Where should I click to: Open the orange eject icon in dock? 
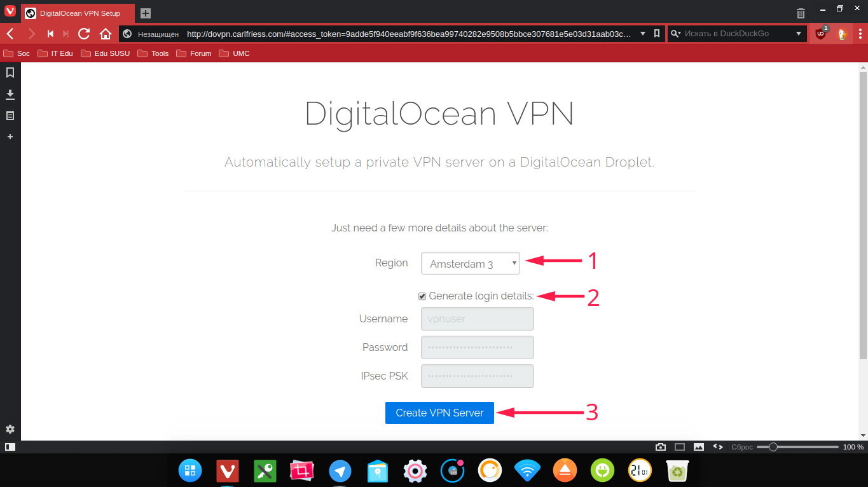coord(565,470)
